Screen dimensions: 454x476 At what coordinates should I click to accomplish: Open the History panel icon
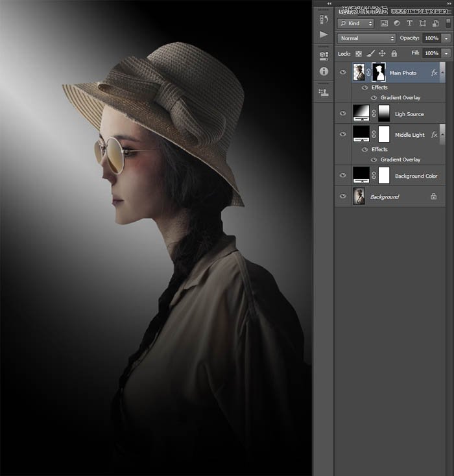pyautogui.click(x=324, y=19)
